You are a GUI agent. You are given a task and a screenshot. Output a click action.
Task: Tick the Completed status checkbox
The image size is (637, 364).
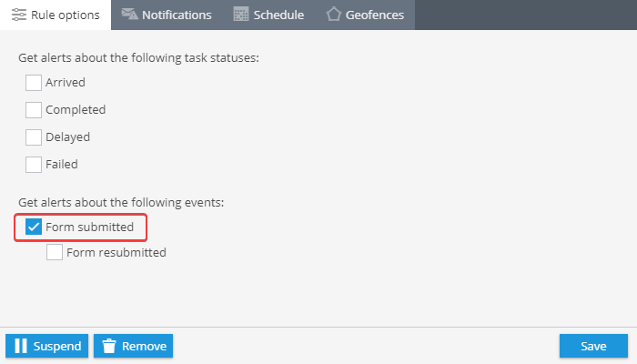(x=34, y=110)
